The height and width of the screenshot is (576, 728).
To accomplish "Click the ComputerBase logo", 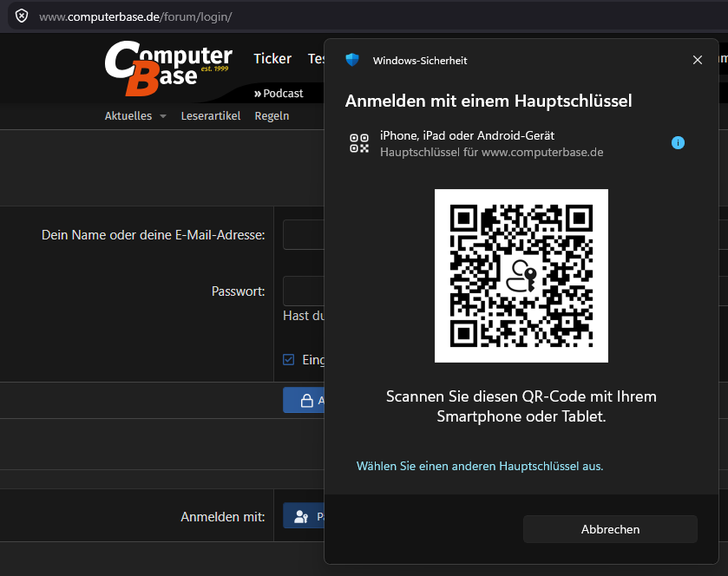I will click(168, 69).
